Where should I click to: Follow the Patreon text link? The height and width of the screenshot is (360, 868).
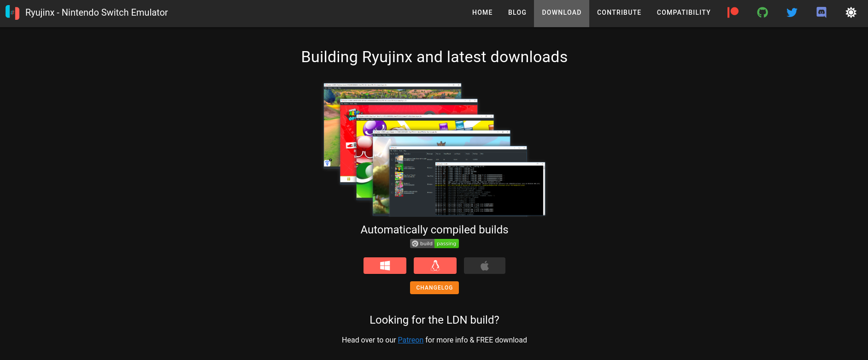coord(411,340)
